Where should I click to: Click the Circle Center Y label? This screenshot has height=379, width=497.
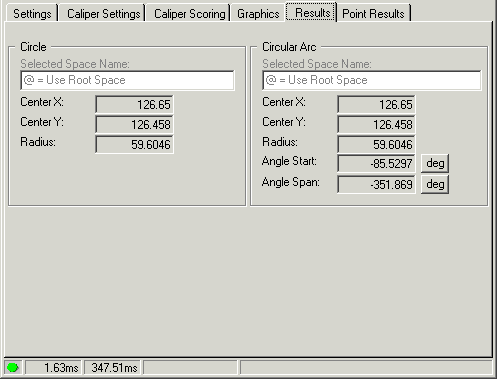click(42, 122)
